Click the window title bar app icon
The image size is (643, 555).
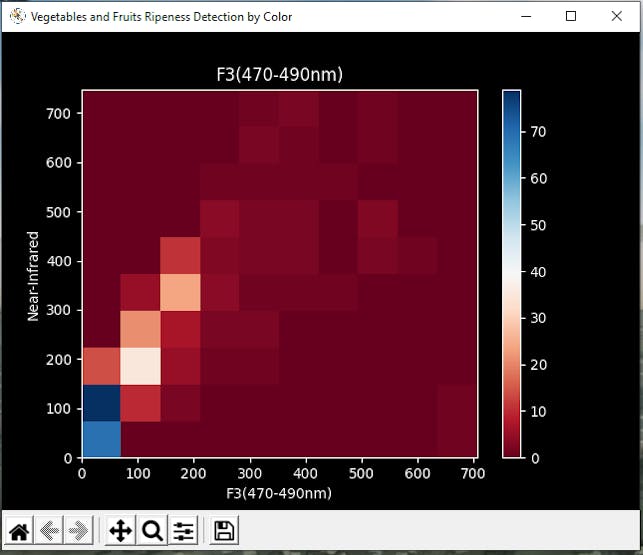17,16
